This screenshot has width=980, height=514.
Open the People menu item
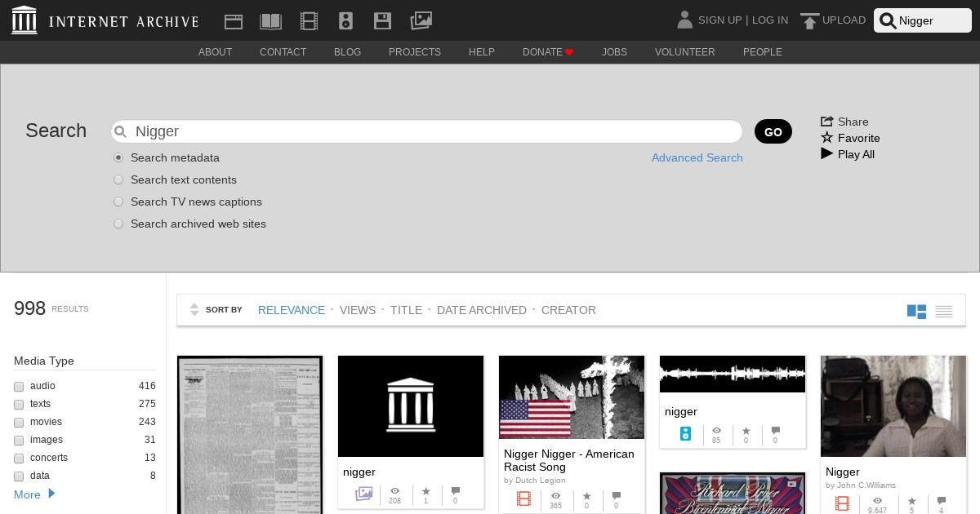click(x=763, y=52)
